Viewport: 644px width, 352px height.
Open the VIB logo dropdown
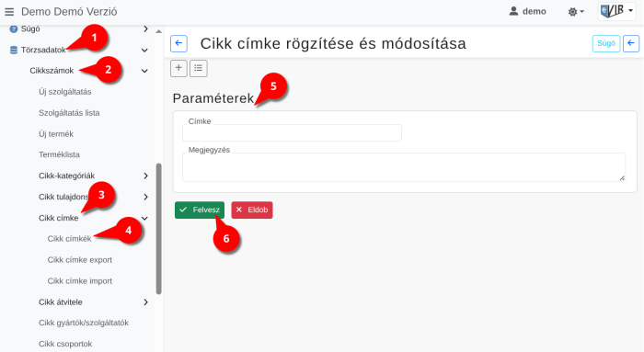tap(616, 11)
